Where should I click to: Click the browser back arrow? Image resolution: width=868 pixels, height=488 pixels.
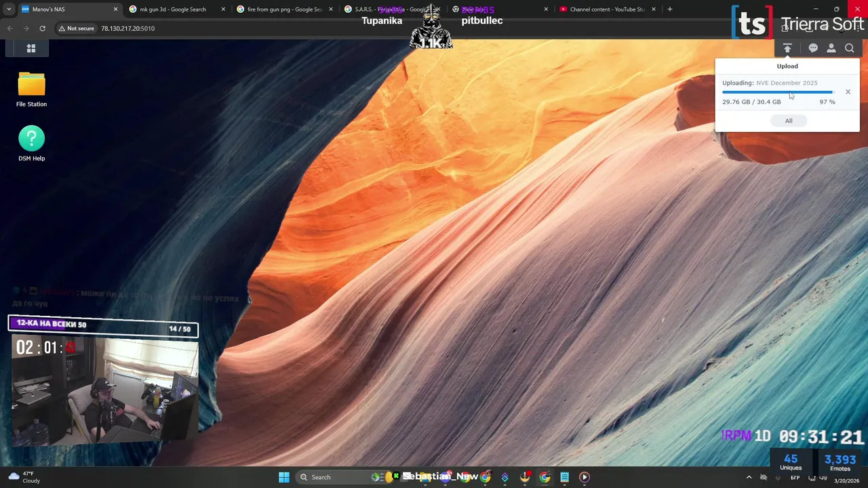tap(9, 28)
